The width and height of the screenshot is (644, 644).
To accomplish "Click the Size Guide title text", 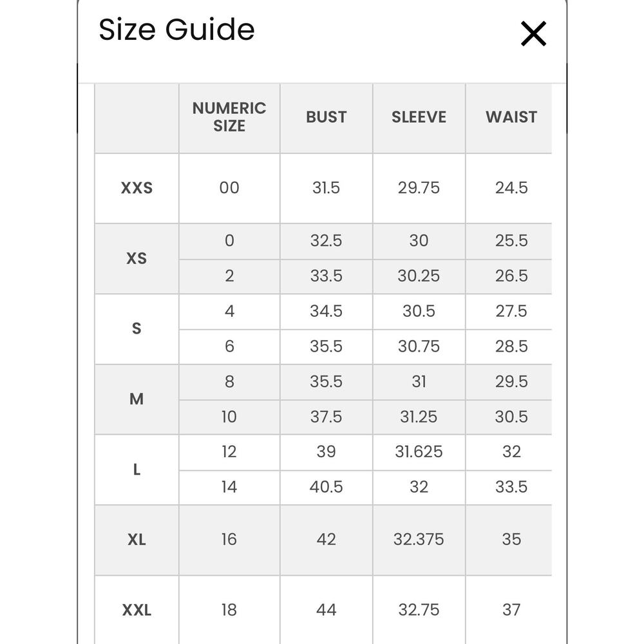I will point(176,30).
